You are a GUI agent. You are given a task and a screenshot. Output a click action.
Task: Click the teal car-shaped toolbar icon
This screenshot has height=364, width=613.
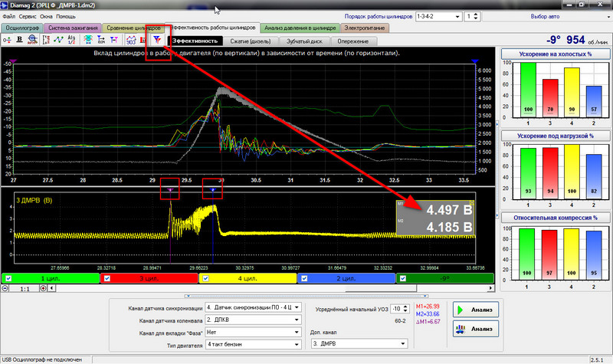[x=88, y=40]
